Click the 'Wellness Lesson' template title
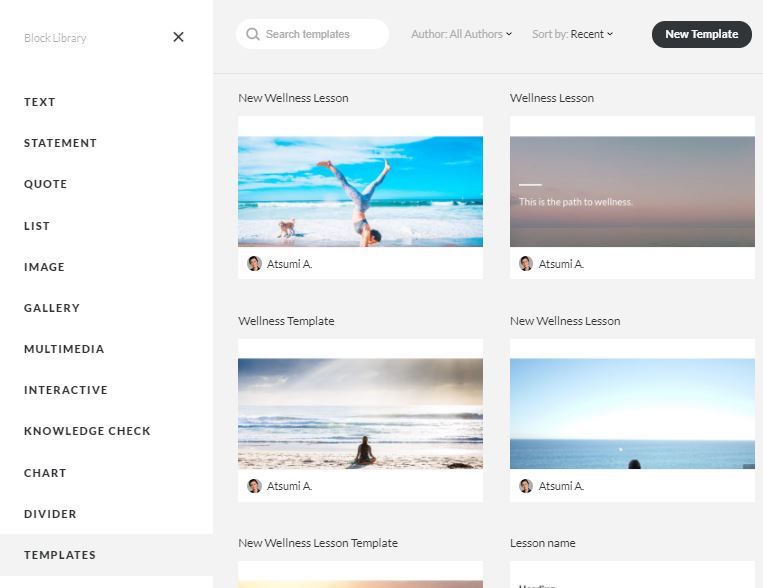 [x=552, y=98]
